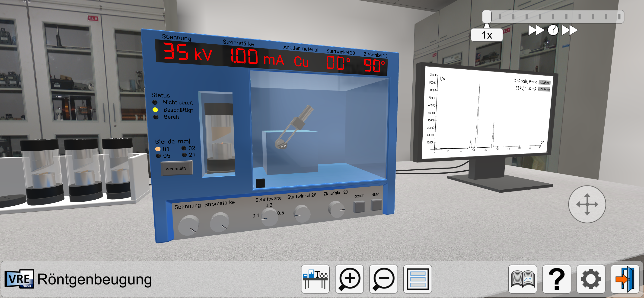Click Löschen button on monitor

[544, 83]
